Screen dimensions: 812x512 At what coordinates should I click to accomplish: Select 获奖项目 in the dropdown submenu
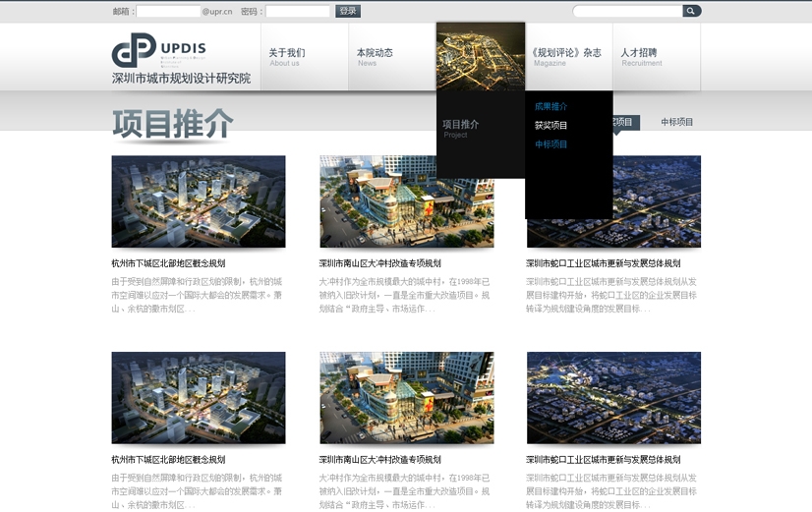pos(551,125)
